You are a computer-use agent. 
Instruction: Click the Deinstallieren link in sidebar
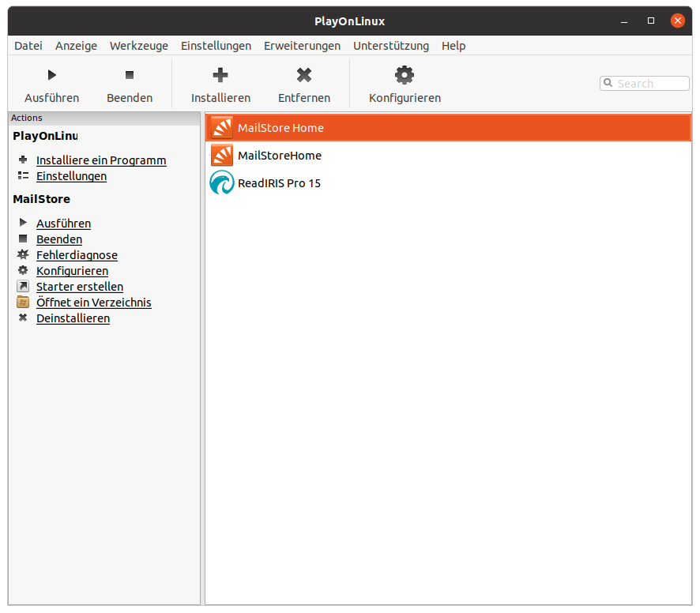pyautogui.click(x=73, y=318)
